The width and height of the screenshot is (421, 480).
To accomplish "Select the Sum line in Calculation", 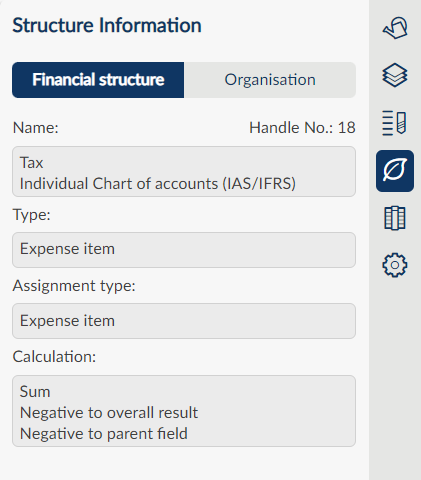I will (x=35, y=392).
